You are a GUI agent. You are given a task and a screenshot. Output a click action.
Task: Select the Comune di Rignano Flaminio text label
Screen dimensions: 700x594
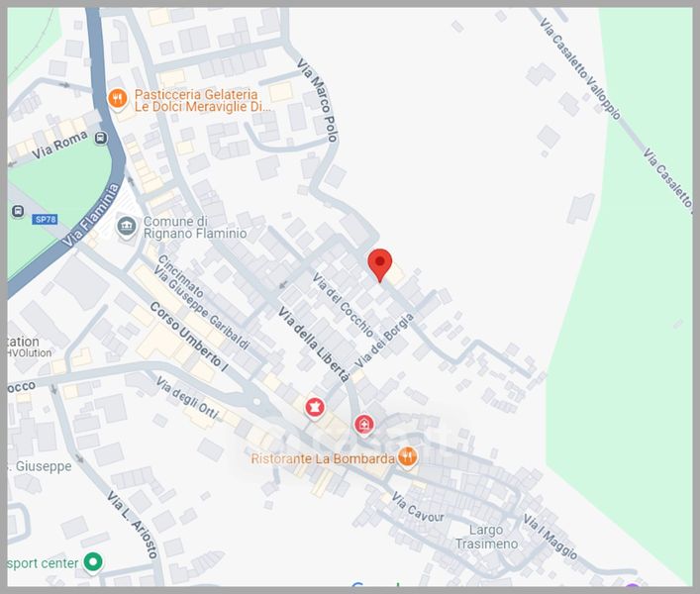tap(194, 228)
